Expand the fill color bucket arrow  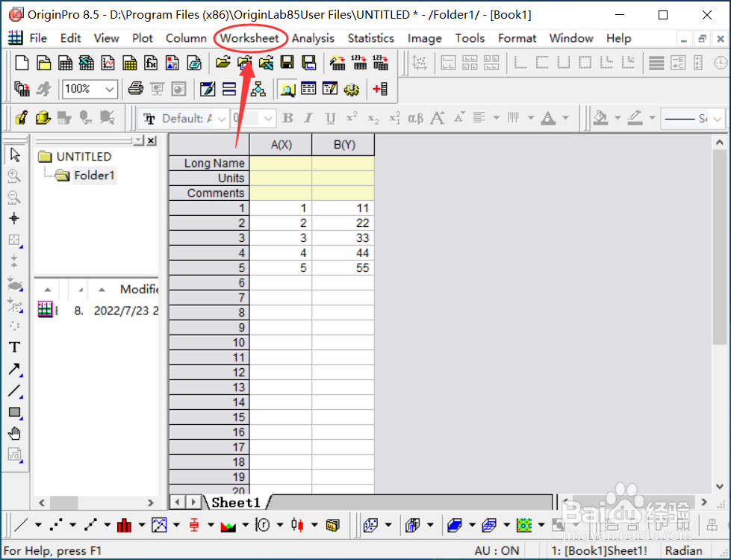(x=618, y=118)
